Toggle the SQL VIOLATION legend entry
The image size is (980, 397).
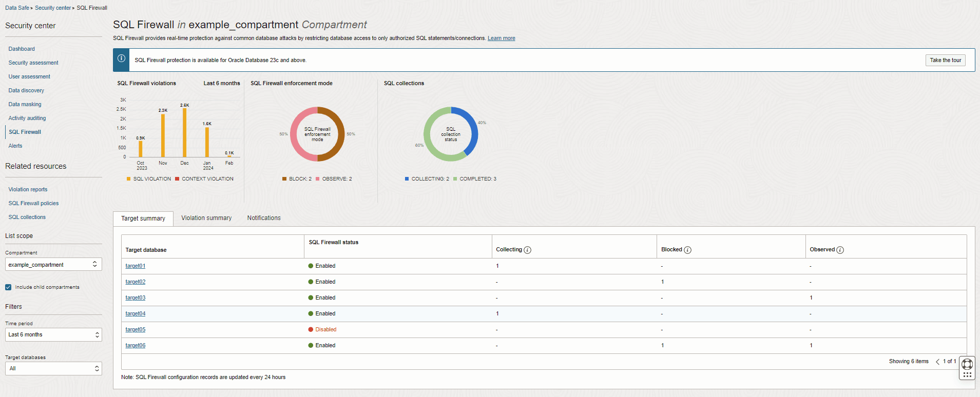pyautogui.click(x=149, y=179)
